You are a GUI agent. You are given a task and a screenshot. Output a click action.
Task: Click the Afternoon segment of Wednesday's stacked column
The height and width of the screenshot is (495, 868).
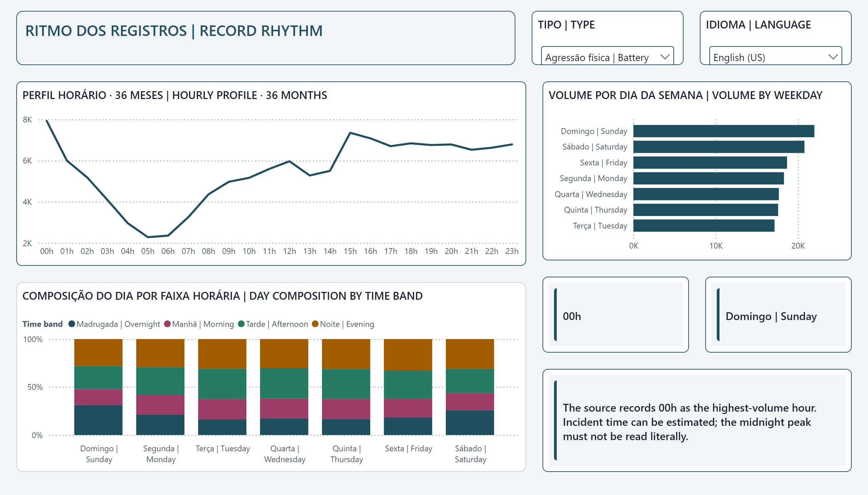coord(284,383)
